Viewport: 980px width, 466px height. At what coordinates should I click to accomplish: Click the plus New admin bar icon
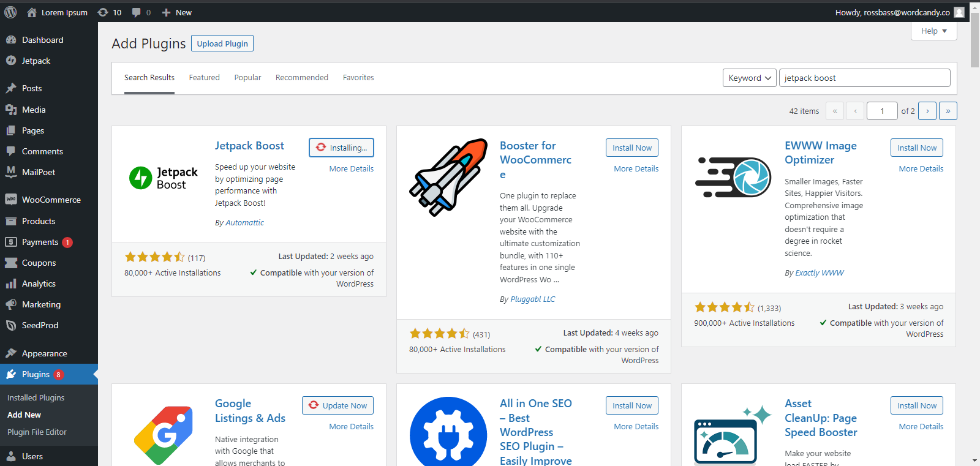166,12
